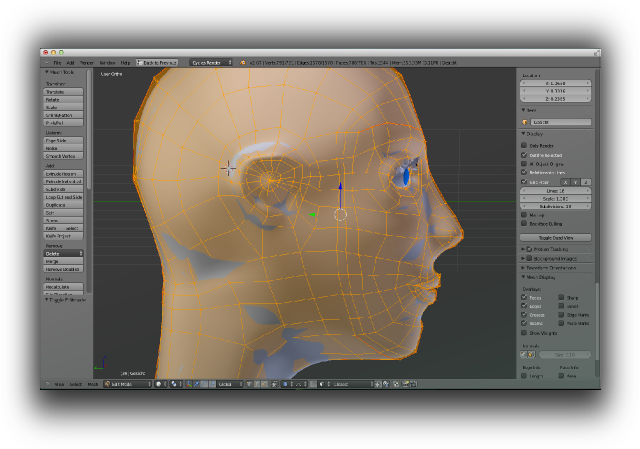The image size is (640, 449).
Task: Click the Toggle Quad View button
Action: (x=556, y=237)
